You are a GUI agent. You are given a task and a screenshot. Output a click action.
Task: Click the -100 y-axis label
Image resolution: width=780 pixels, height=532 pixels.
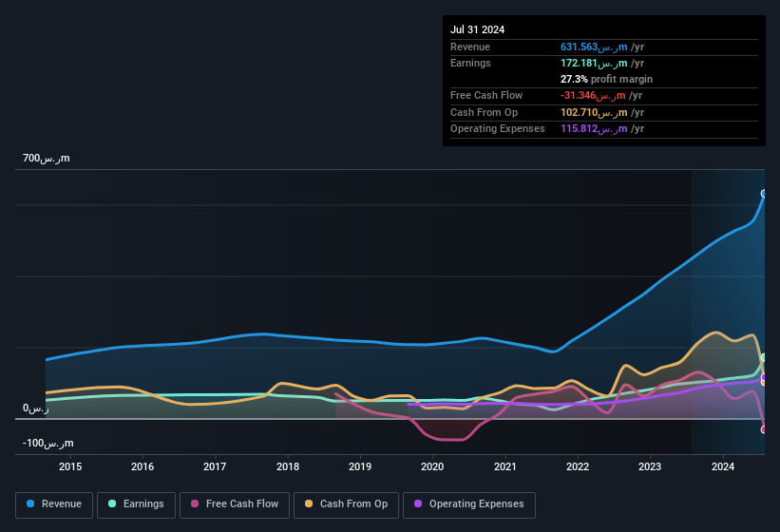pyautogui.click(x=48, y=443)
